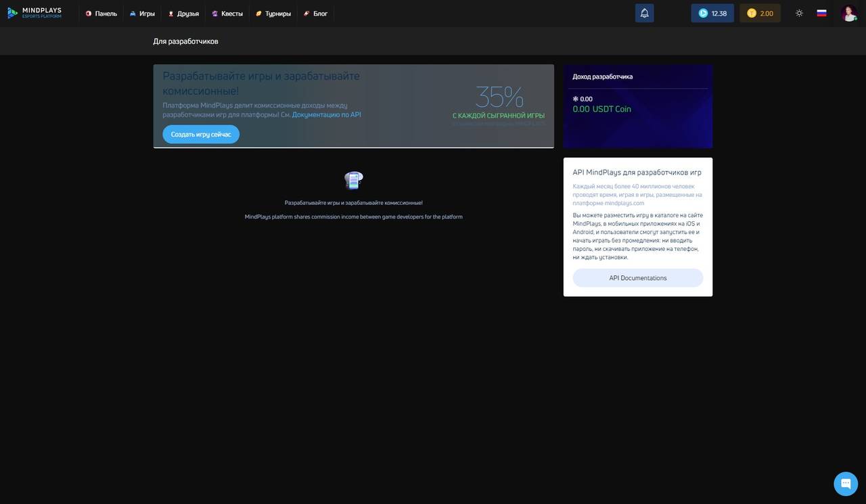Screen dimensions: 866x504
Task: Open the Игры menu item
Action: (x=142, y=14)
